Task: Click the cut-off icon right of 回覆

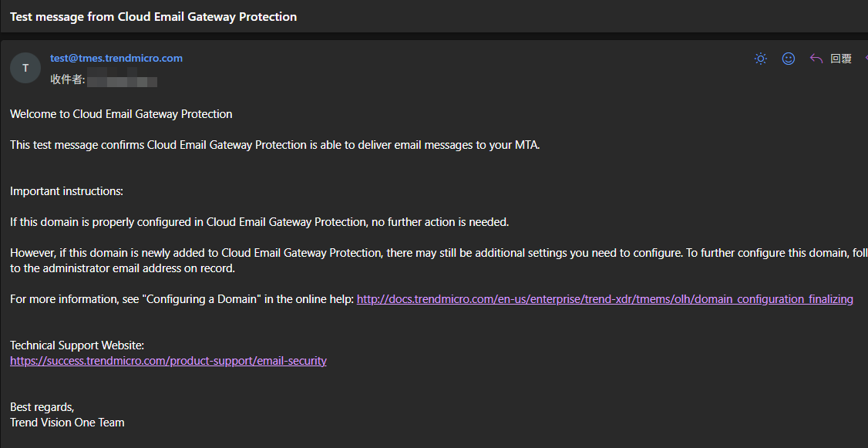Action: coord(865,59)
